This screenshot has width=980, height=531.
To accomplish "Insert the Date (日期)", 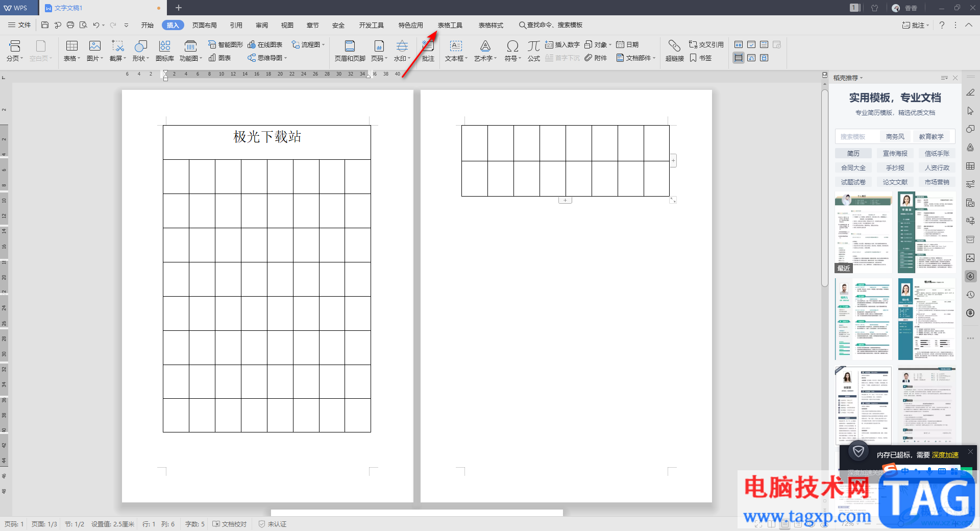I will click(627, 45).
